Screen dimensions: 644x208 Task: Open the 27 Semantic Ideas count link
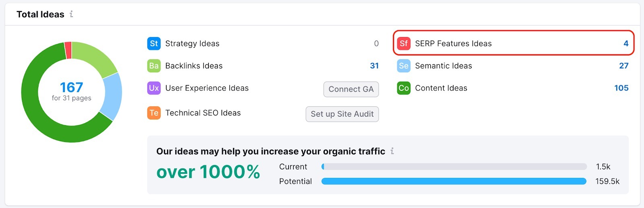pyautogui.click(x=623, y=66)
